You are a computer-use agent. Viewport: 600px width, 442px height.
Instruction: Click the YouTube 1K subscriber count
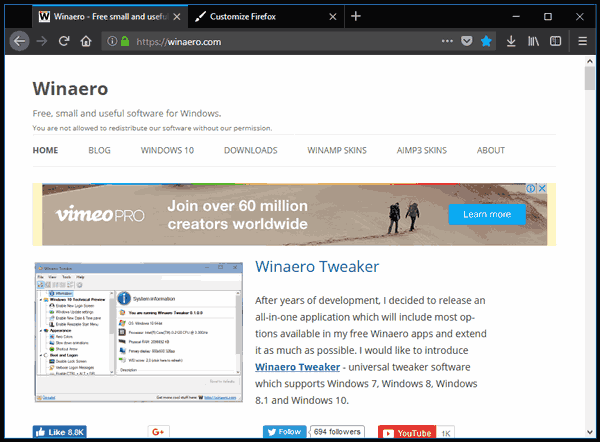point(445,433)
